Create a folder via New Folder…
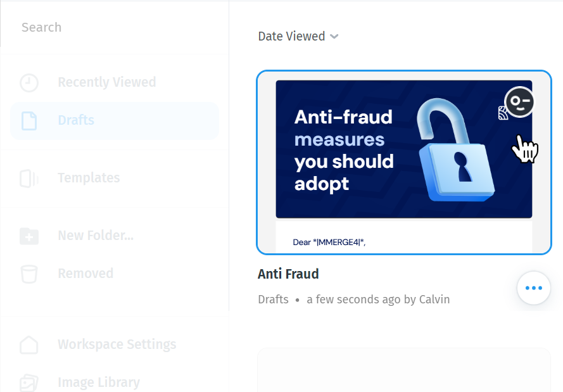This screenshot has width=563, height=392. 115,236
